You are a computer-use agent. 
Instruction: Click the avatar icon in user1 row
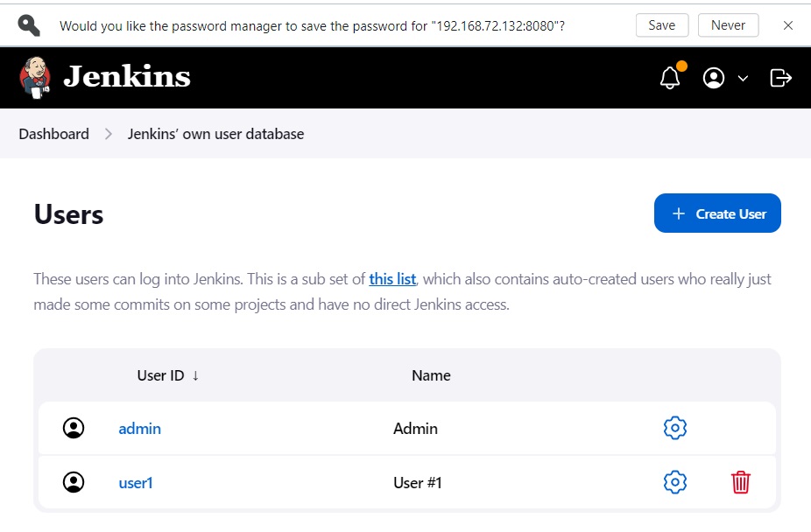coord(74,482)
